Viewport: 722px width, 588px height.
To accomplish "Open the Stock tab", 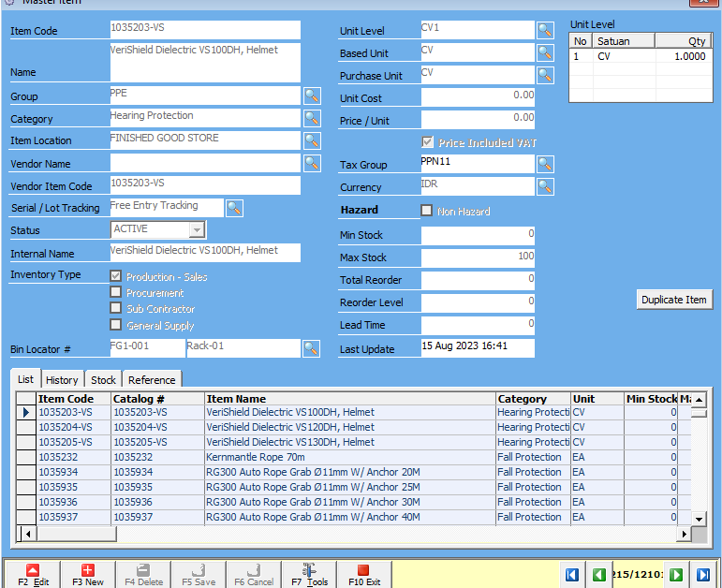I will click(x=103, y=379).
